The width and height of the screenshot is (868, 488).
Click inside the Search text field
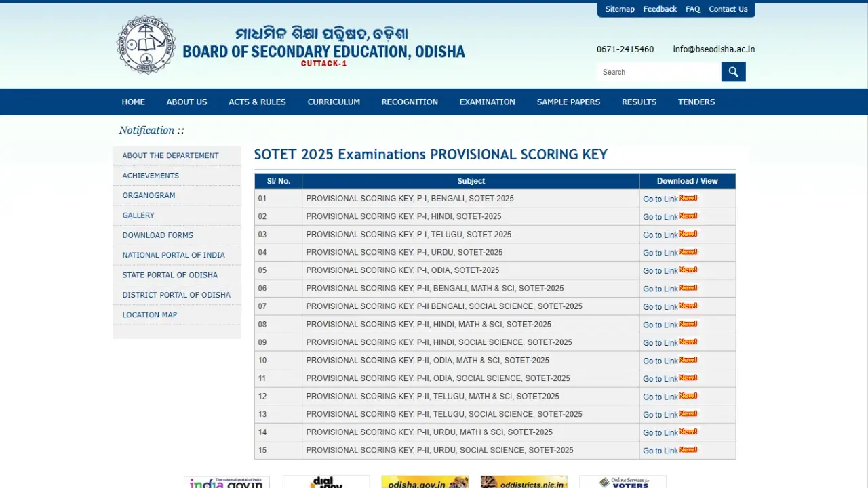click(658, 72)
